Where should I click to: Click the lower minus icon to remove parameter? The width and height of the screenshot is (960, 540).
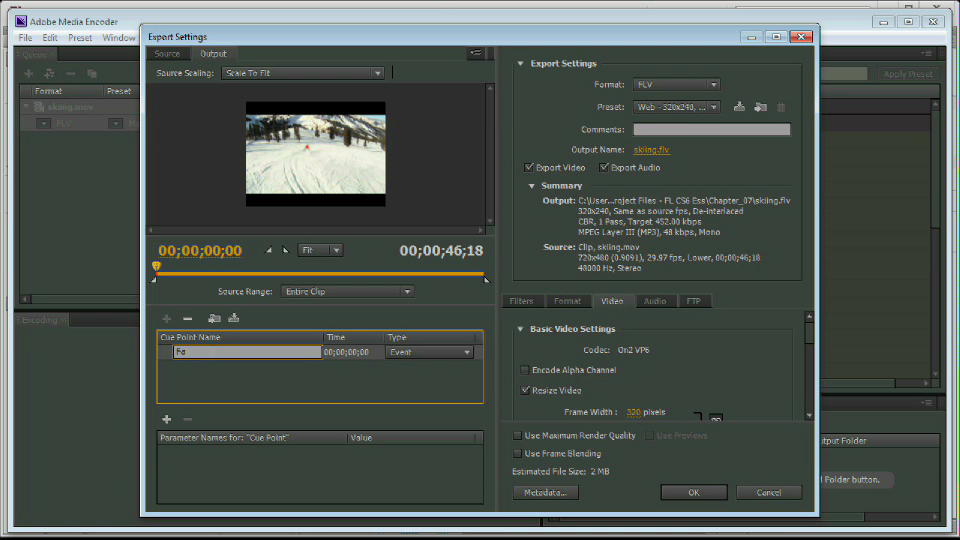click(187, 419)
